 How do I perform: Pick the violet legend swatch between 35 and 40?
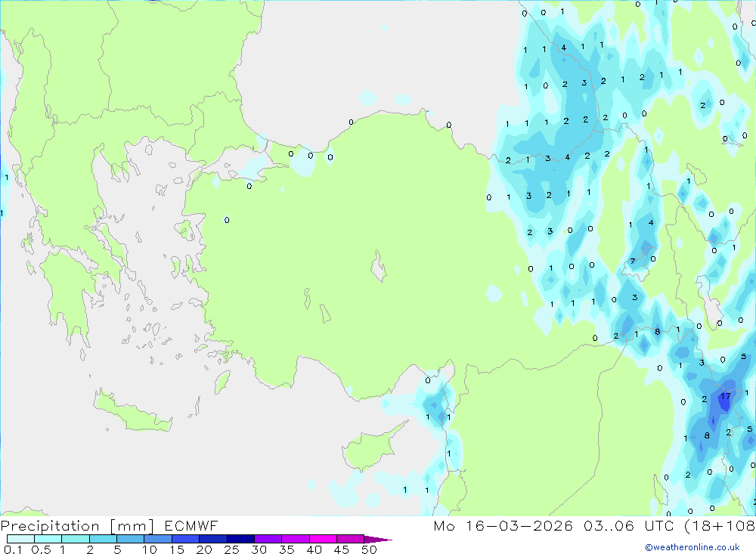pos(295,539)
